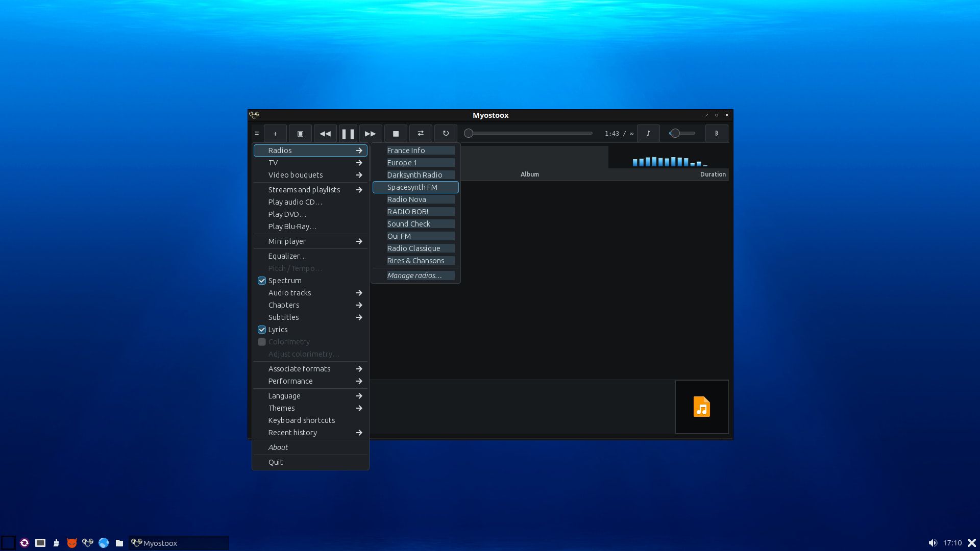Open Manage radios… entry
This screenshot has height=551, width=980.
(x=415, y=275)
